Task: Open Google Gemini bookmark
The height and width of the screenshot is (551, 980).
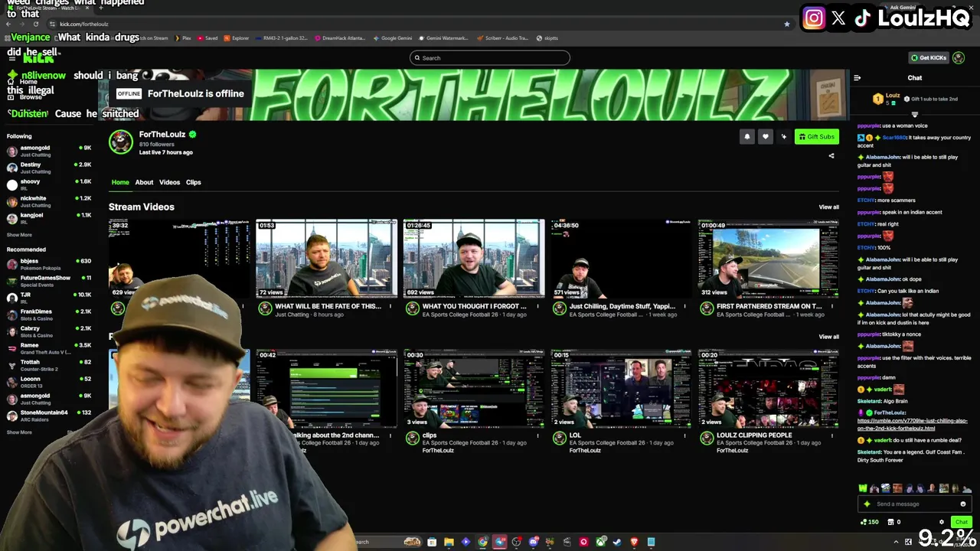Action: (x=393, y=38)
